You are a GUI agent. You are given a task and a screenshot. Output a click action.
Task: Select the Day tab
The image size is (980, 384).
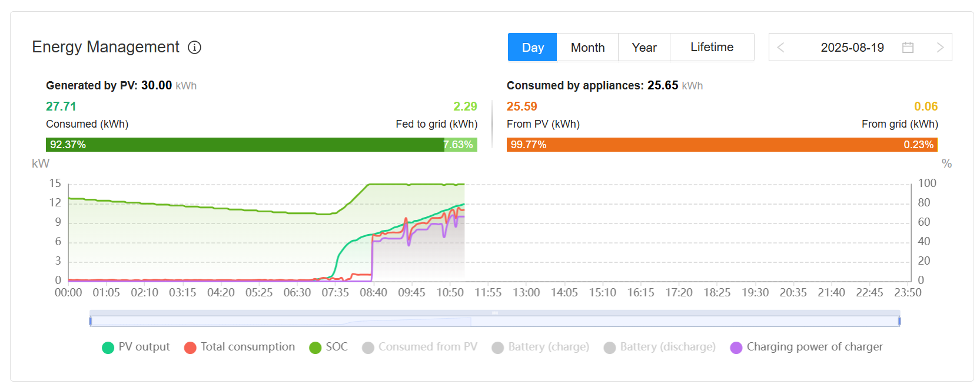click(532, 48)
